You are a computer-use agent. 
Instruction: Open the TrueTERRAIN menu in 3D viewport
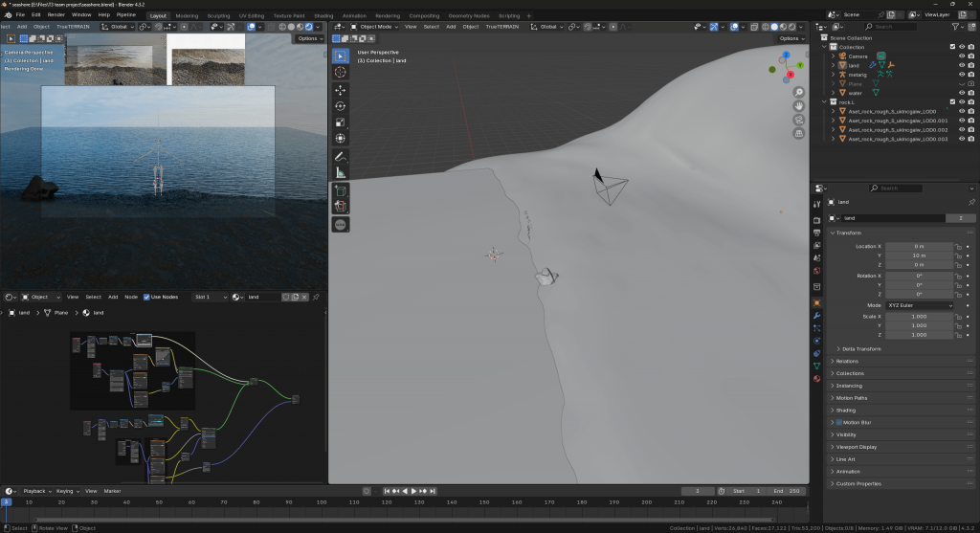coord(502,27)
